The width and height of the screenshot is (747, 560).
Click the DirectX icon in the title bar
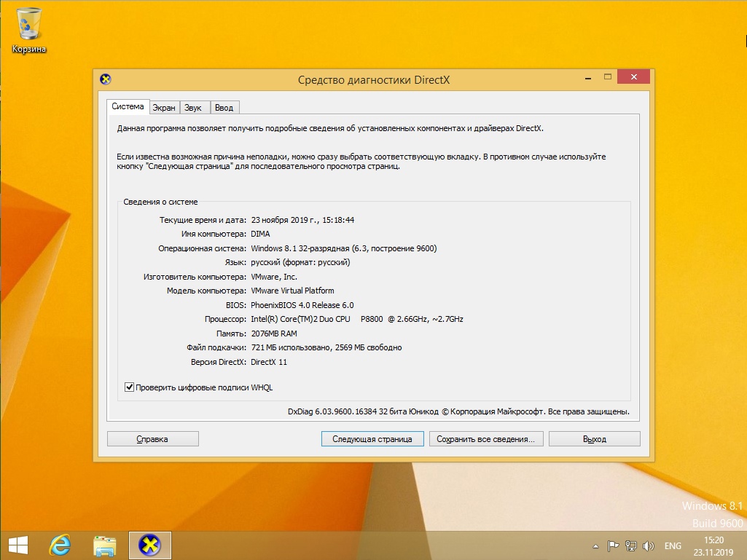106,79
